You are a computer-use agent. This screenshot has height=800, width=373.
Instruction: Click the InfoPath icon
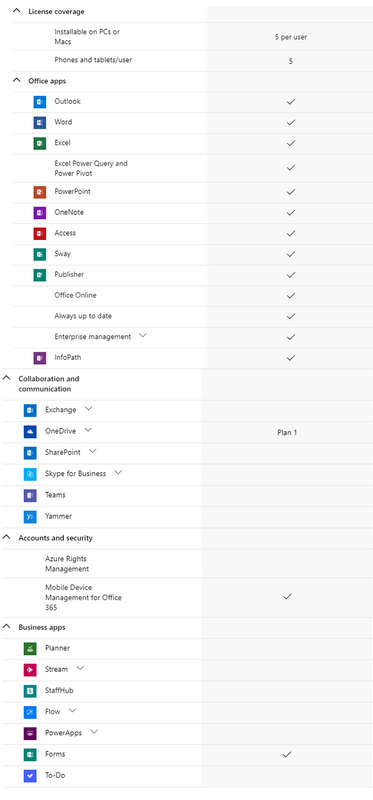pyautogui.click(x=40, y=358)
